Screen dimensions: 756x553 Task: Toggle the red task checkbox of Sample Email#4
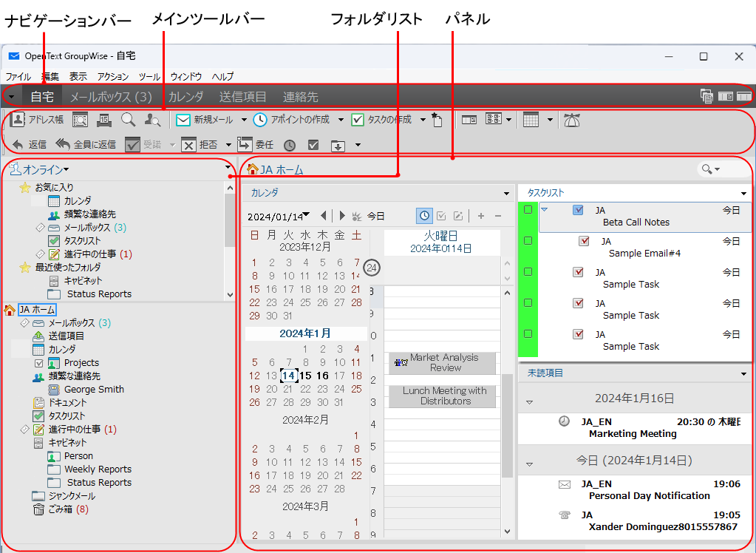coord(584,241)
